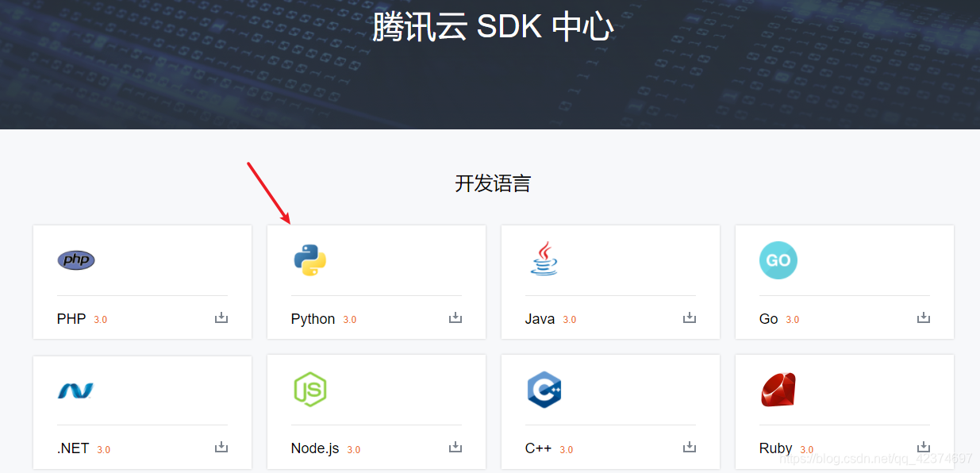The height and width of the screenshot is (473, 980).
Task: Click the .NET wave logo
Action: pos(75,390)
